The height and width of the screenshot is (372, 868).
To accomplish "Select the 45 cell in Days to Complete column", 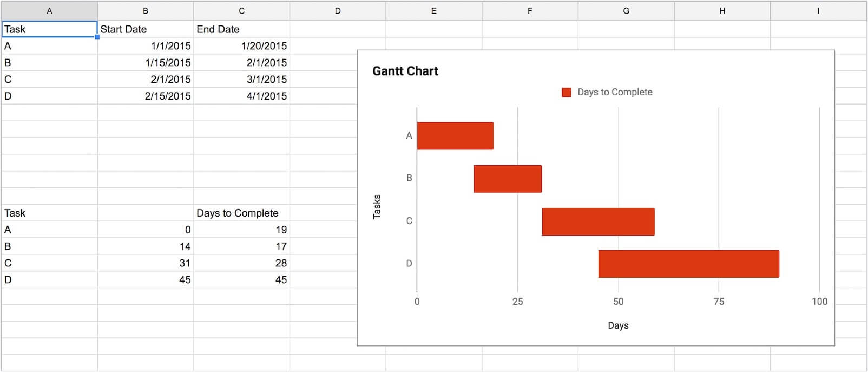I will [242, 280].
